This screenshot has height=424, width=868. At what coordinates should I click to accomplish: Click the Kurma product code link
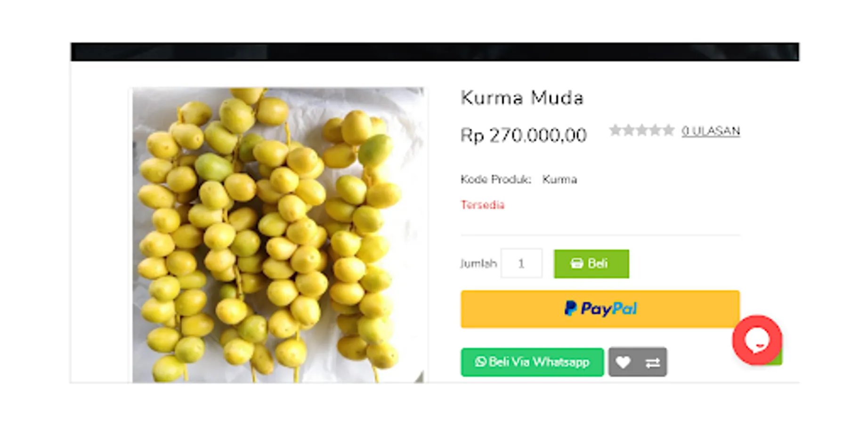[560, 179]
